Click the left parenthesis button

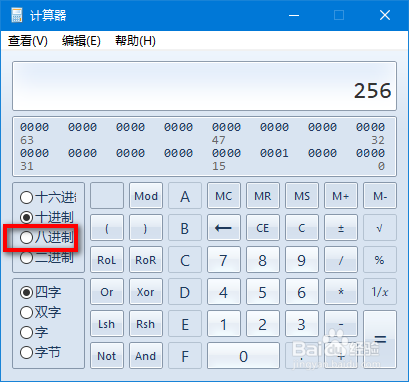coord(107,228)
